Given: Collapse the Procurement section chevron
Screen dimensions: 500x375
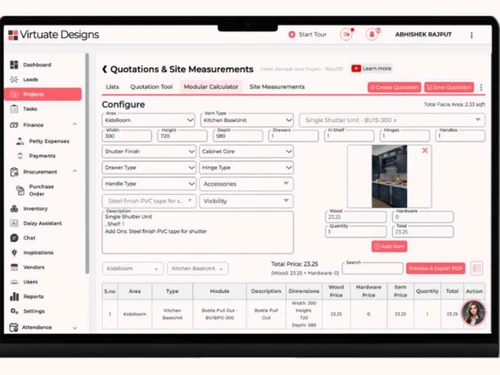Looking at the screenshot, I should point(75,171).
